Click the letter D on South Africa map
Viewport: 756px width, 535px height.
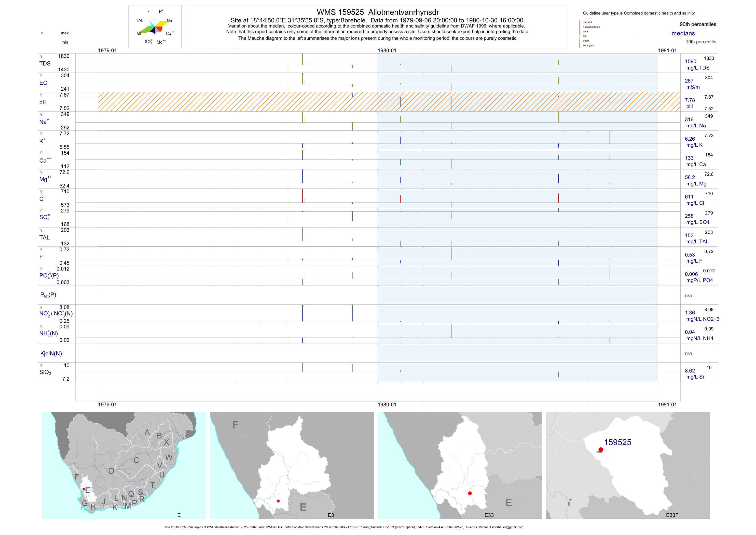point(112,471)
